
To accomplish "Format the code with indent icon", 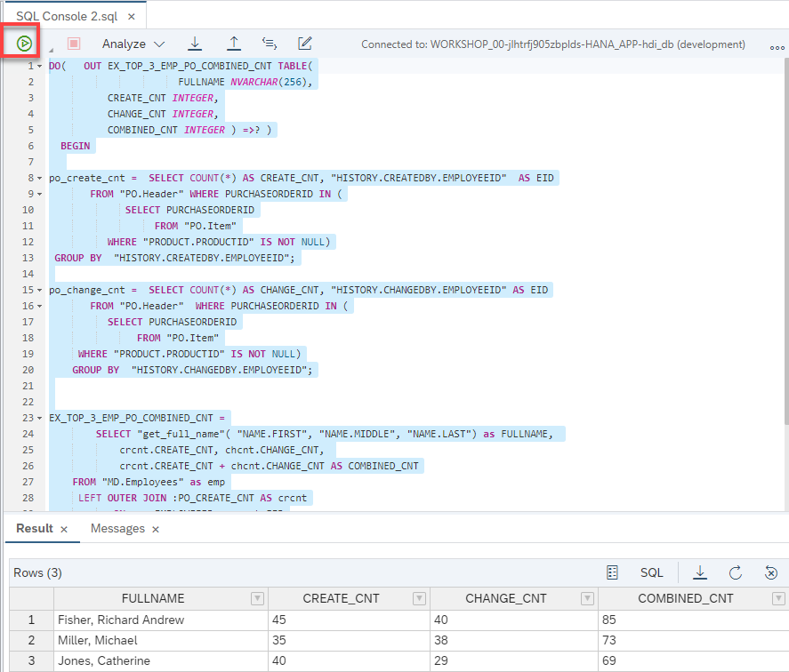I will coord(270,44).
